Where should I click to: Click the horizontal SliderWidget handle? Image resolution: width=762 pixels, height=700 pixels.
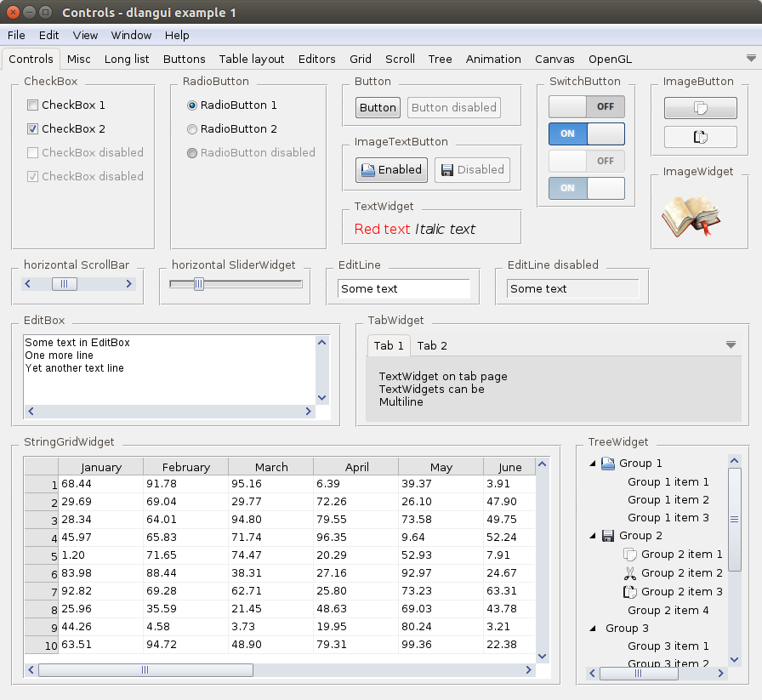coord(199,284)
